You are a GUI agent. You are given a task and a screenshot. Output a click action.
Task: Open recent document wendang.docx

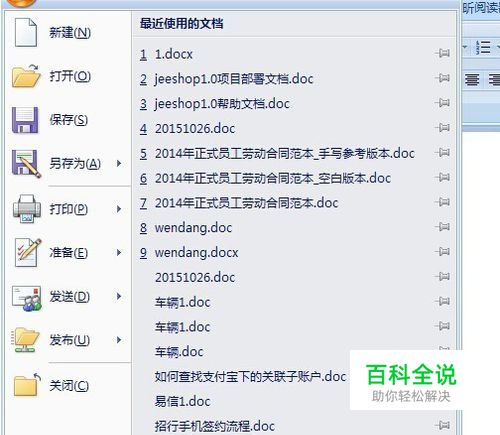tap(196, 253)
